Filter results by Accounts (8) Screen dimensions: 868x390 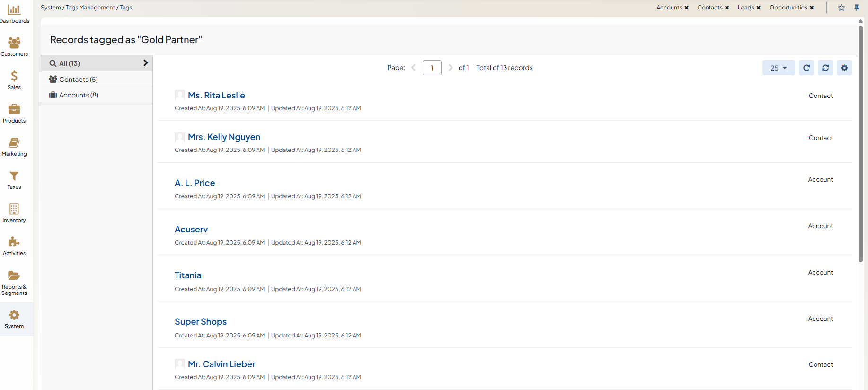click(79, 95)
